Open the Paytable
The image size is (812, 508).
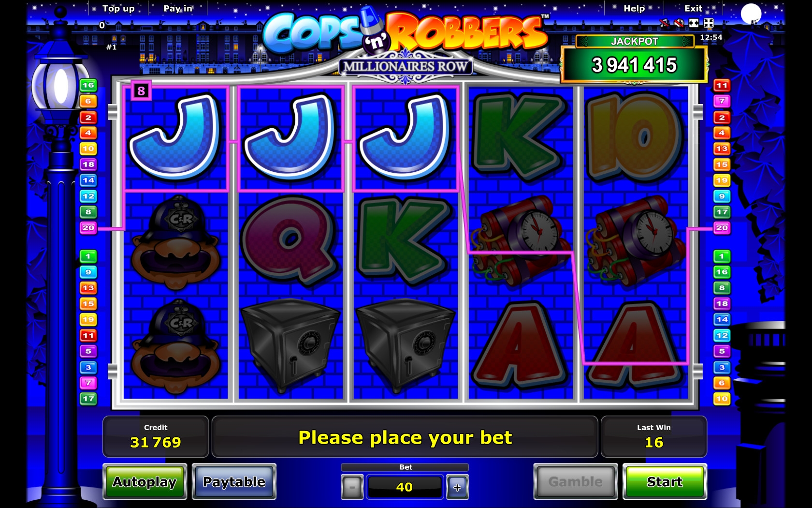point(234,481)
